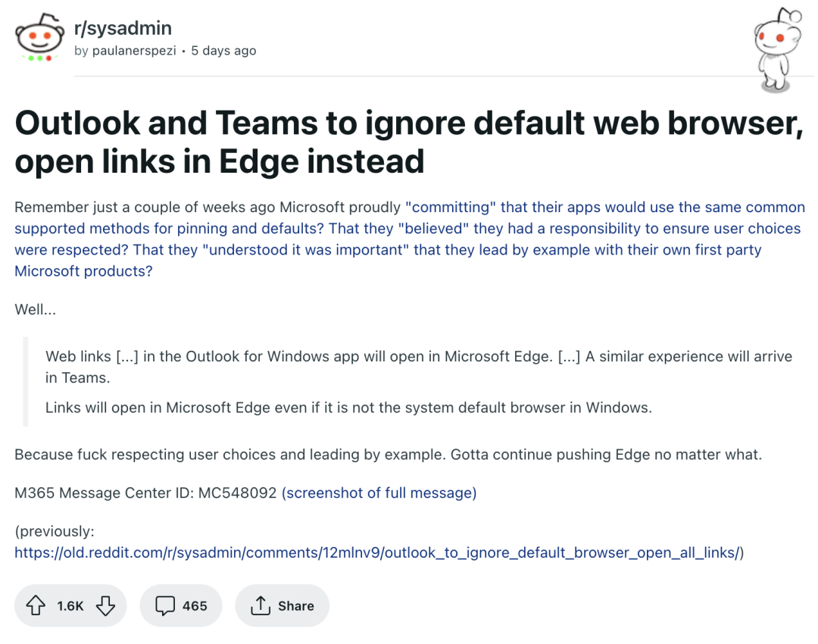Viewport: 818px width, 644px height.
Task: Downvote the post with the down arrow
Action: point(105,605)
